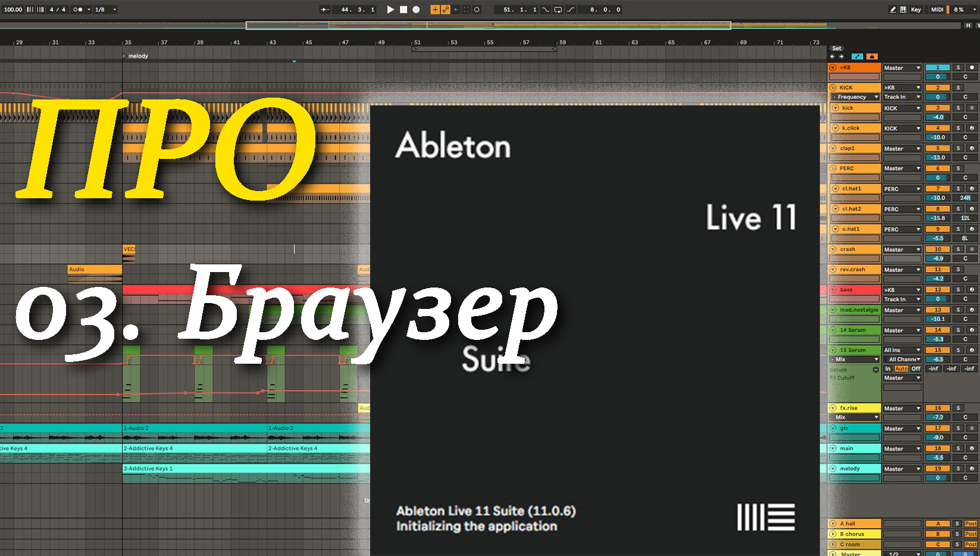Open the output routing dropdown for clap1
Screen dimensions: 980x556
[902, 149]
